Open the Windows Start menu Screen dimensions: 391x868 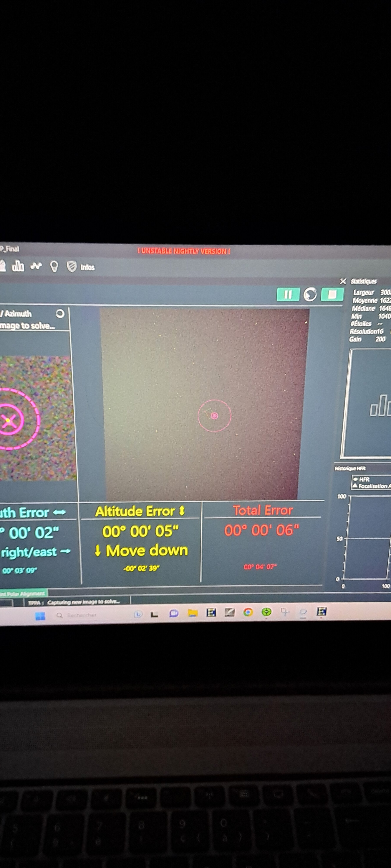click(x=40, y=616)
